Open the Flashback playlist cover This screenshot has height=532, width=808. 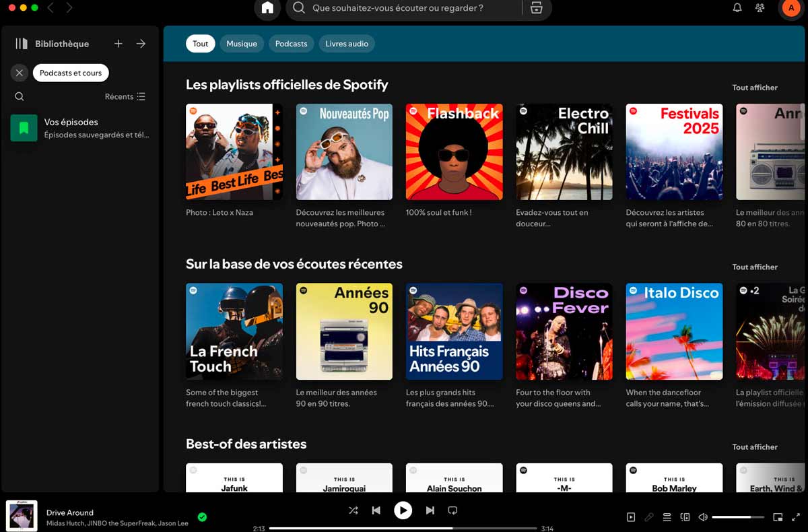tap(454, 152)
